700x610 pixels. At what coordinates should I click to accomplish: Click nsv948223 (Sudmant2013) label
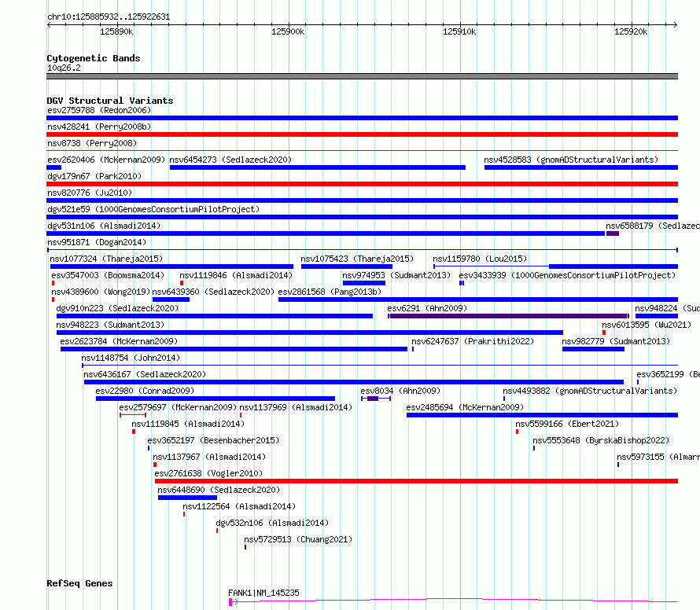(110, 325)
